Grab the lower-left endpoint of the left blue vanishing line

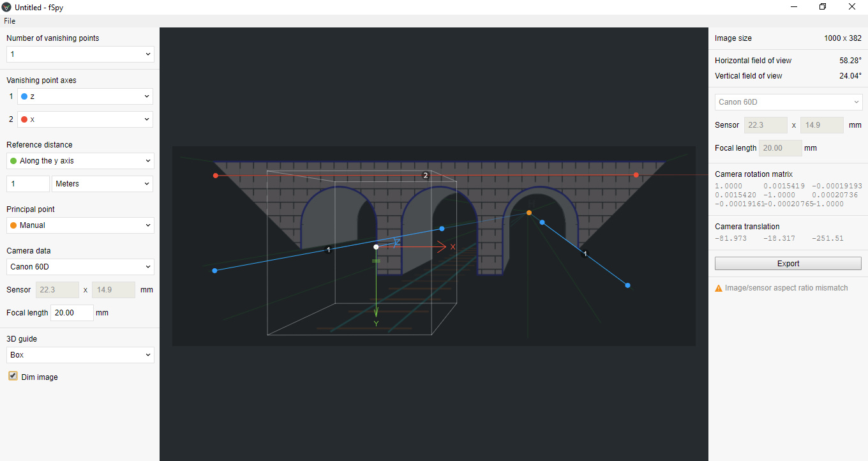[x=214, y=271]
